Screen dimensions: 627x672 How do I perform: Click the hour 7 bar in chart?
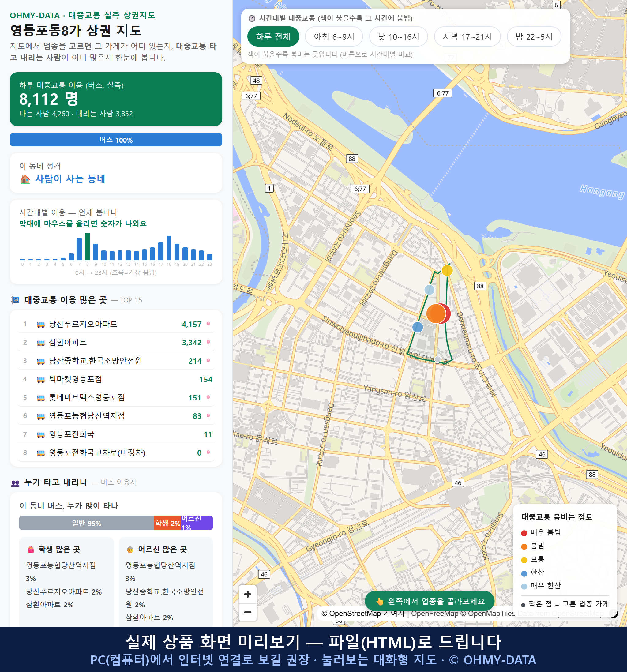coord(79,249)
